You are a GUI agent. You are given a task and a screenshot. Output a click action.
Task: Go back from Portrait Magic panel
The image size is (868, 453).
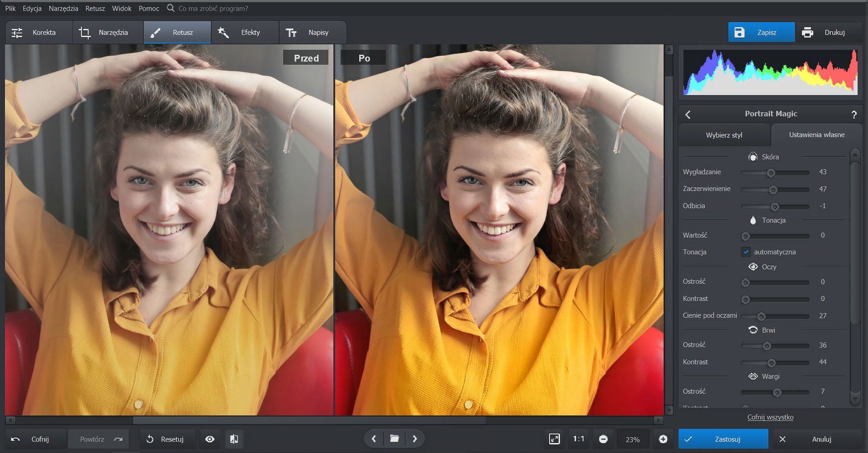[688, 115]
